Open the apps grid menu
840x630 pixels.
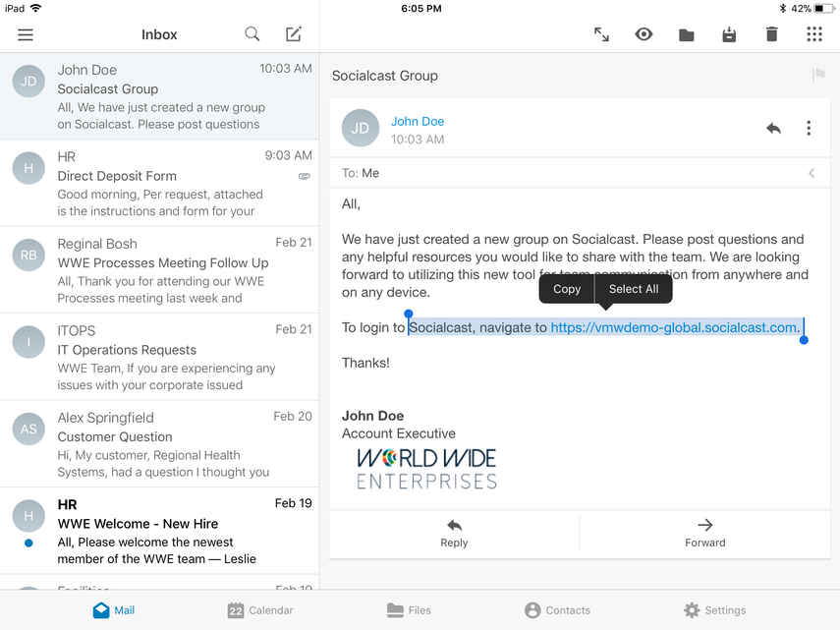point(813,34)
